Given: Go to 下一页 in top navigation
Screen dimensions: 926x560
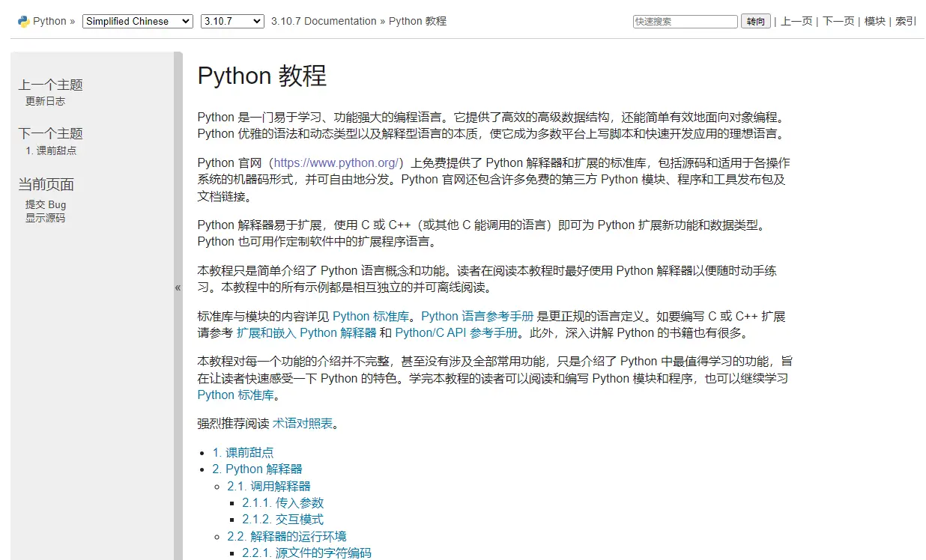Looking at the screenshot, I should 838,21.
